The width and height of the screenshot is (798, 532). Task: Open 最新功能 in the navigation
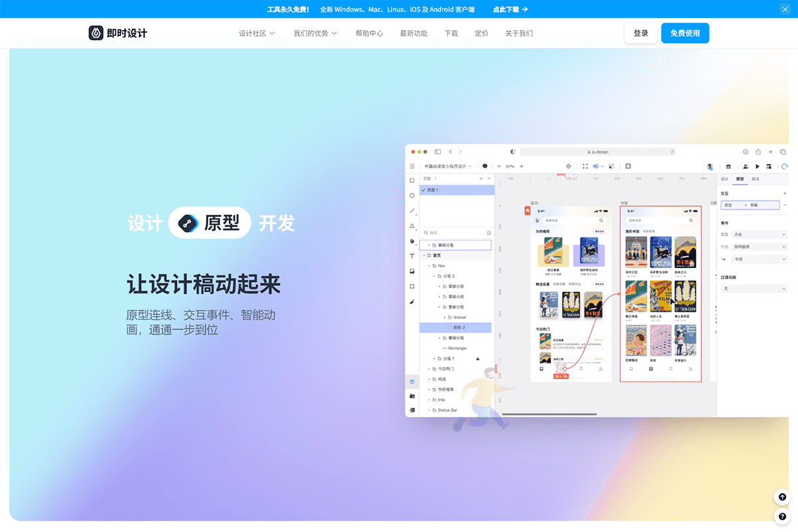click(414, 33)
